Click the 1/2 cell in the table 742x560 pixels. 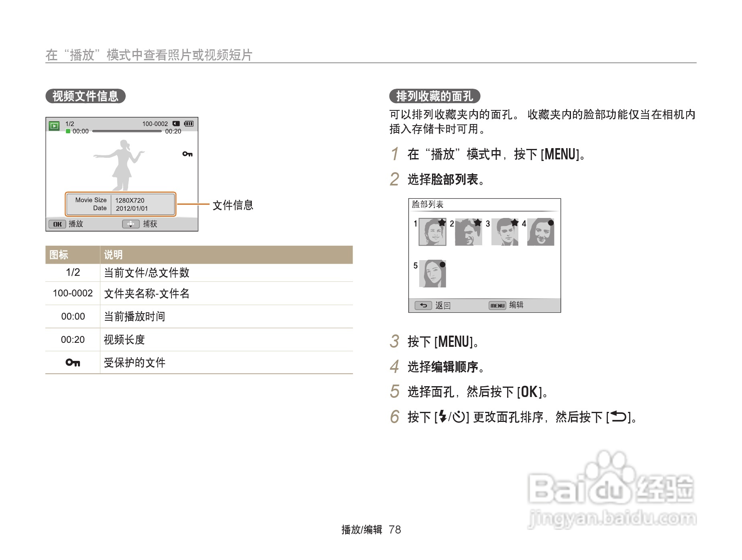(x=73, y=273)
